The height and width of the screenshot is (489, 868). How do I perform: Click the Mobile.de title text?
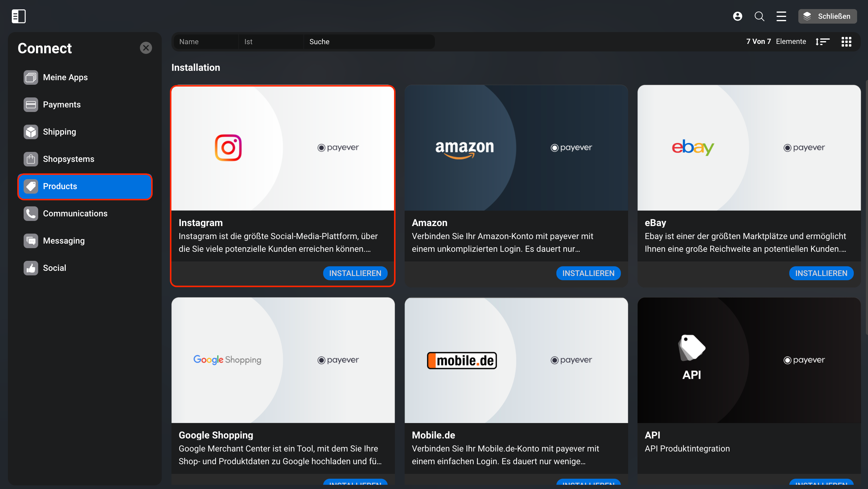[x=433, y=435]
